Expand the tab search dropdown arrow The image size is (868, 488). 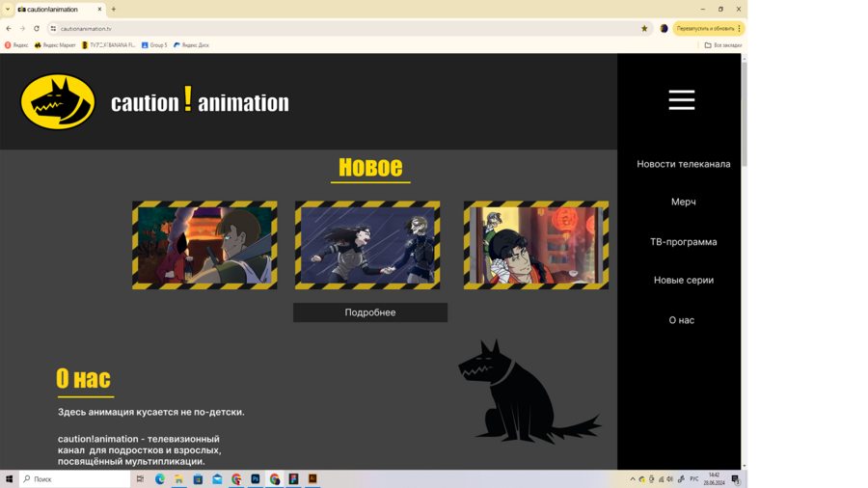coord(8,9)
